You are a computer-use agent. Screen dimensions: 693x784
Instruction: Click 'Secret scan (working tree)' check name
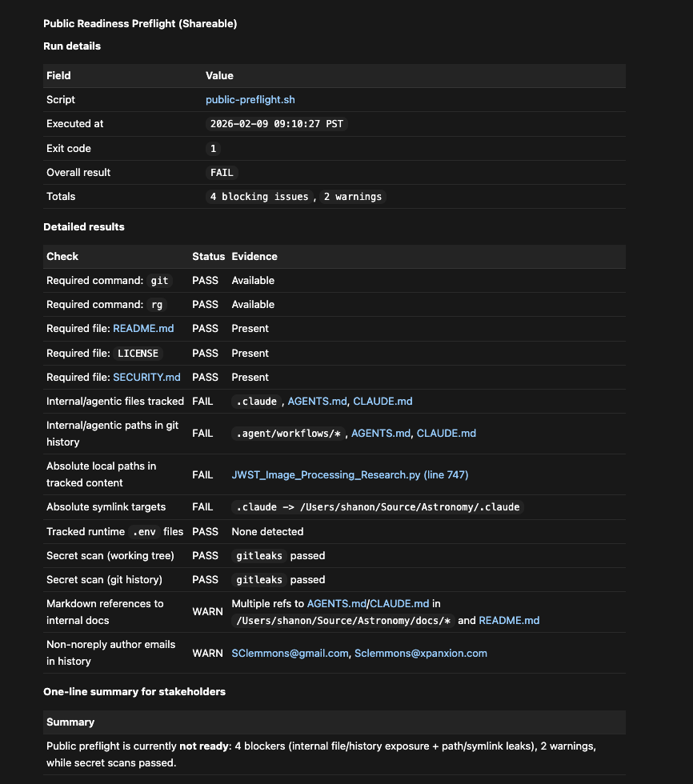[110, 555]
